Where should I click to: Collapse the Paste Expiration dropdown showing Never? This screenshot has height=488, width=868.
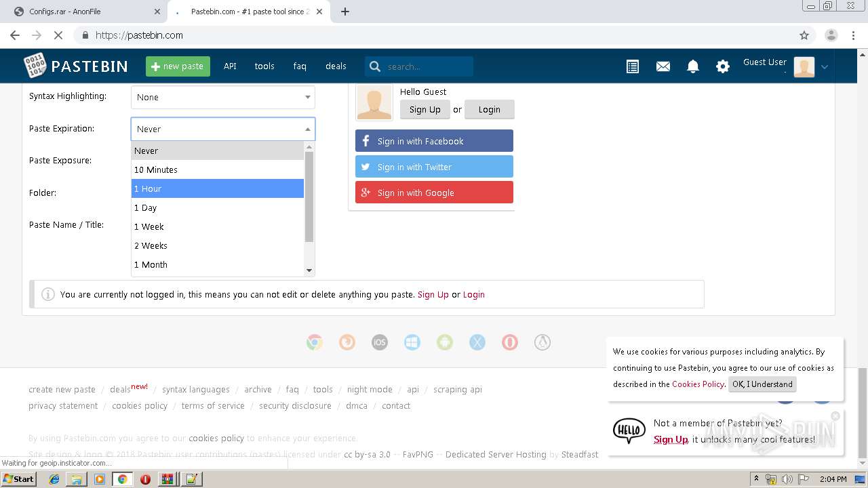[223, 129]
